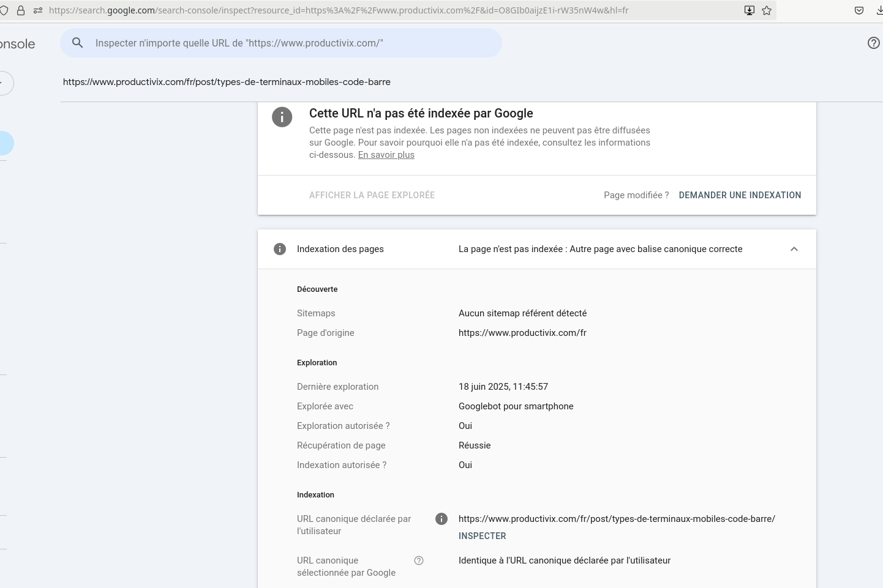Click the install web app icon

pos(749,10)
